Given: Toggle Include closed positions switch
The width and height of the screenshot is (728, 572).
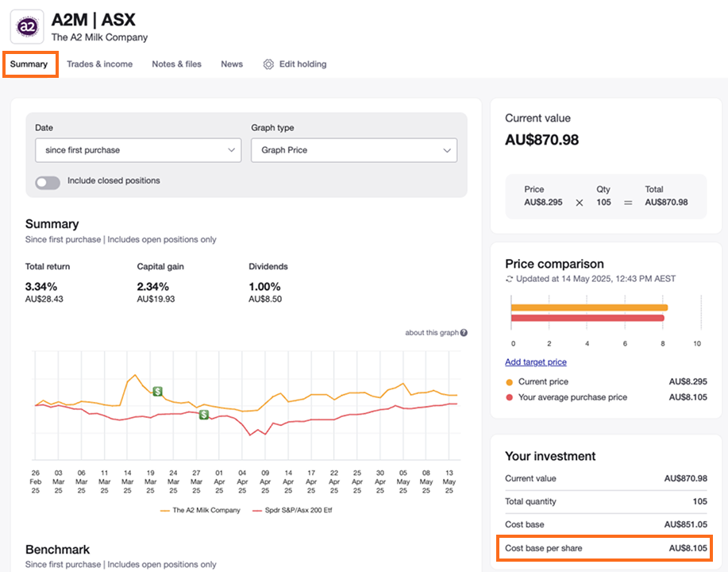Looking at the screenshot, I should pos(48,182).
